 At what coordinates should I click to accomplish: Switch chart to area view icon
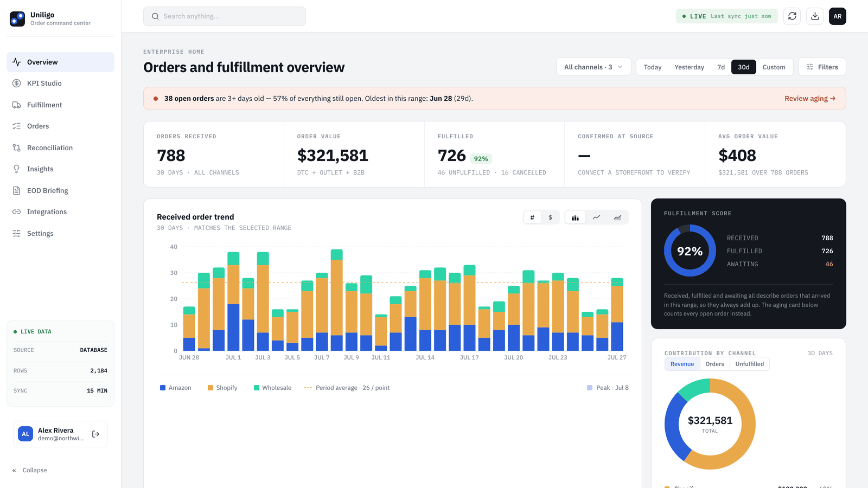[617, 217]
